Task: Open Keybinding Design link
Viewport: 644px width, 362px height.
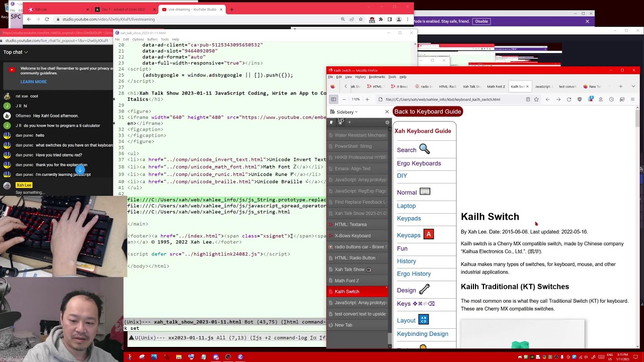Action: (x=422, y=334)
